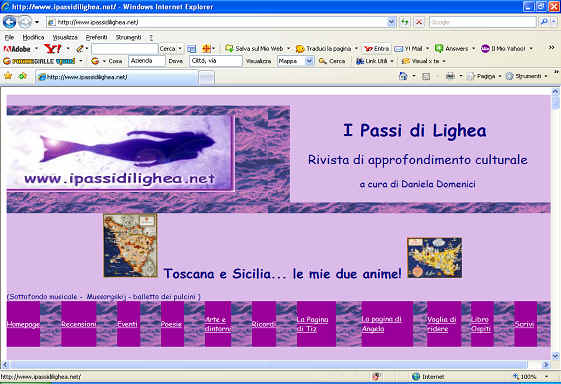Click the horizontal page scrollbar
This screenshot has width=561, height=384.
[268, 365]
